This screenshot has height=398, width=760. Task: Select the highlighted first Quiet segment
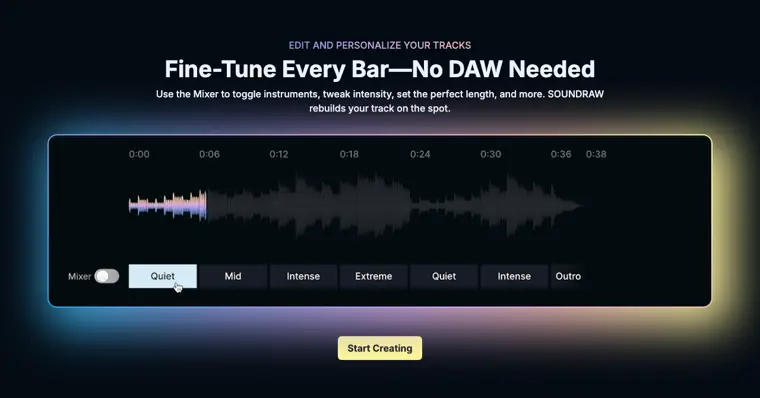(x=163, y=276)
